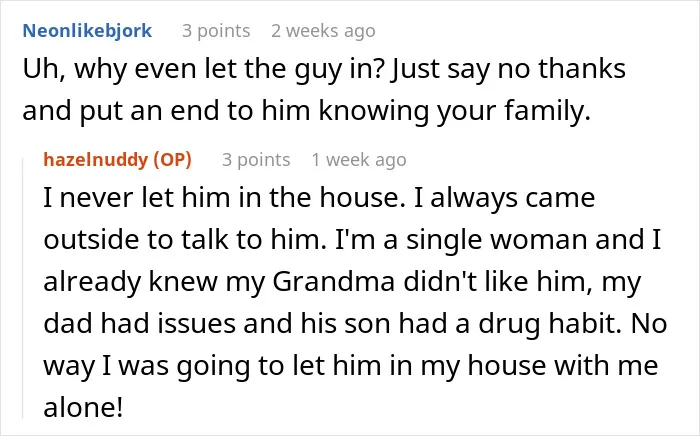The width and height of the screenshot is (700, 436).
Task: Click the line starting "way I was going"
Action: click(x=351, y=366)
